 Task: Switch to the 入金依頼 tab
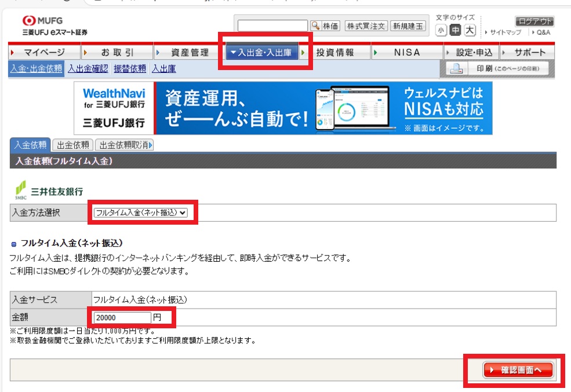point(30,145)
